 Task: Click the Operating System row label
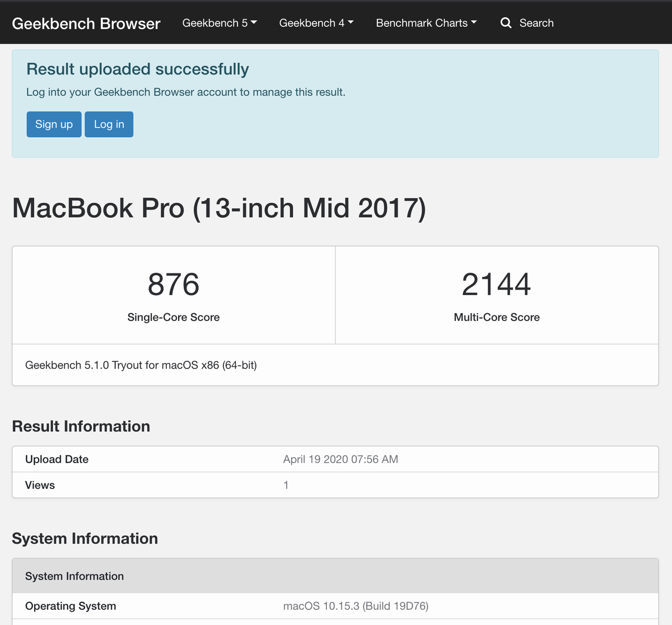(x=71, y=606)
